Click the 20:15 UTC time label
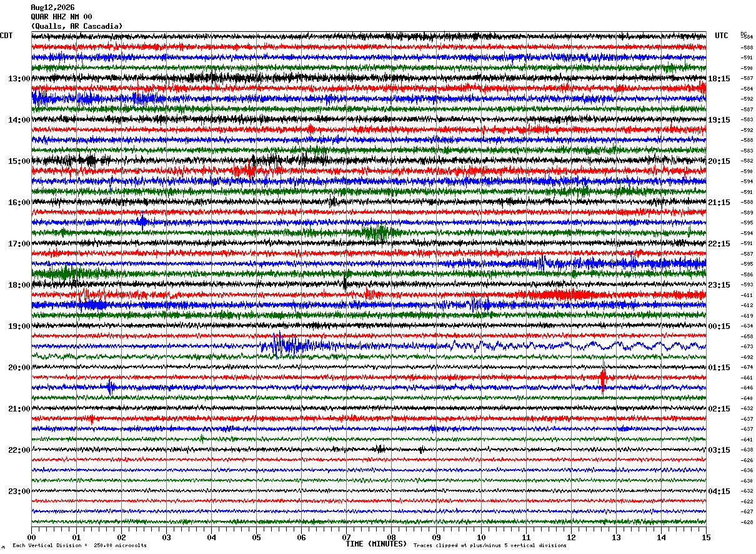Image resolution: width=756 pixels, height=554 pixels. [x=719, y=161]
